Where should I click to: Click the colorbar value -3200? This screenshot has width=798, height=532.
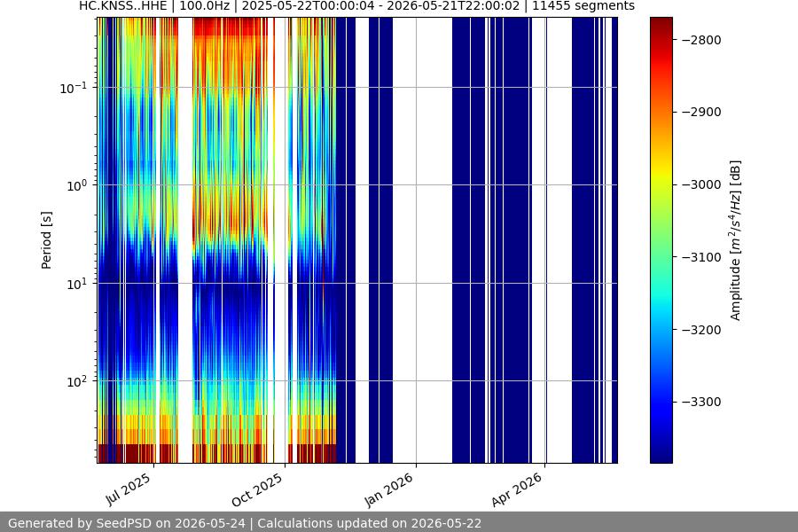point(700,330)
